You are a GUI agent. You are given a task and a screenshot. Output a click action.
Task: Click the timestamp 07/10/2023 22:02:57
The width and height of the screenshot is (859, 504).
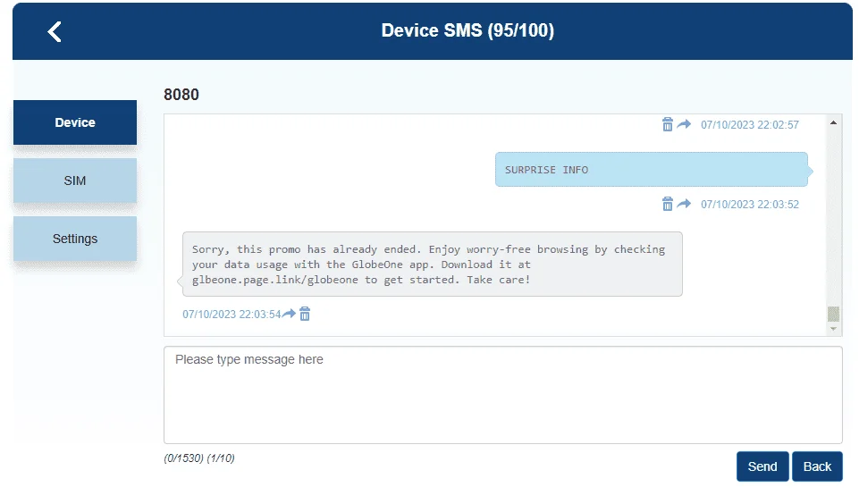point(750,124)
